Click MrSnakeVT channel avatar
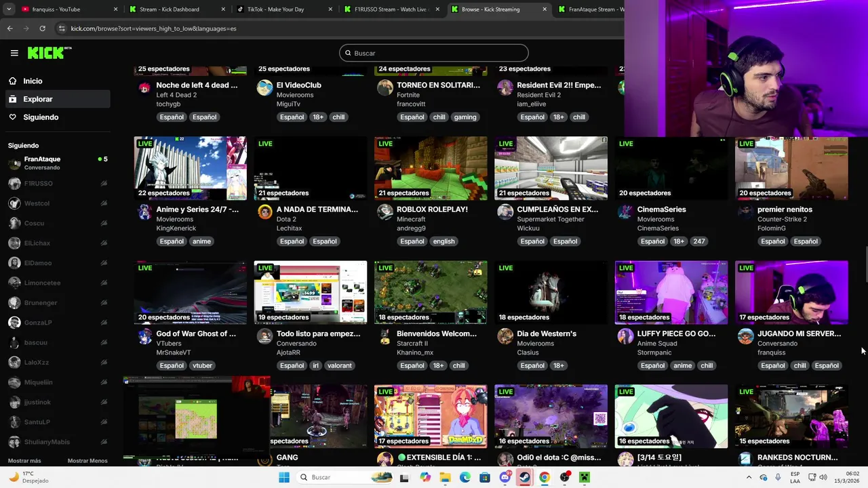Image resolution: width=868 pixels, height=488 pixels. pyautogui.click(x=144, y=336)
